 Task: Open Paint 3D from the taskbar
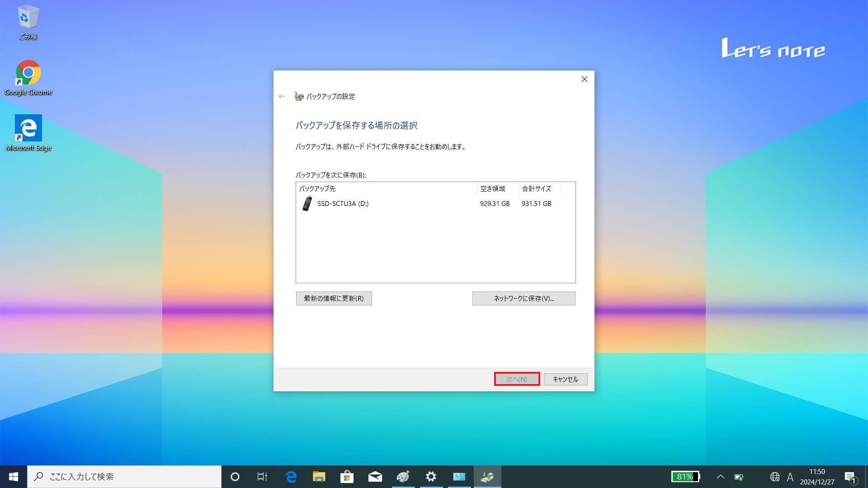tap(403, 476)
